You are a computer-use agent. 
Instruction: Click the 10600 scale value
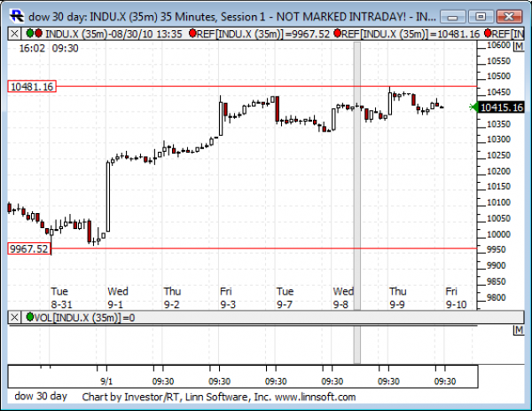point(498,45)
